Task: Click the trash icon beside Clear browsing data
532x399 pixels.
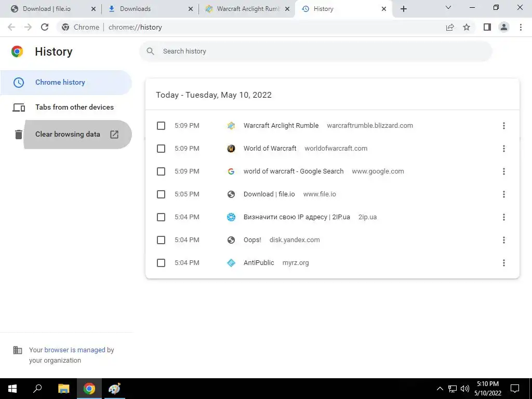Action: click(x=19, y=135)
